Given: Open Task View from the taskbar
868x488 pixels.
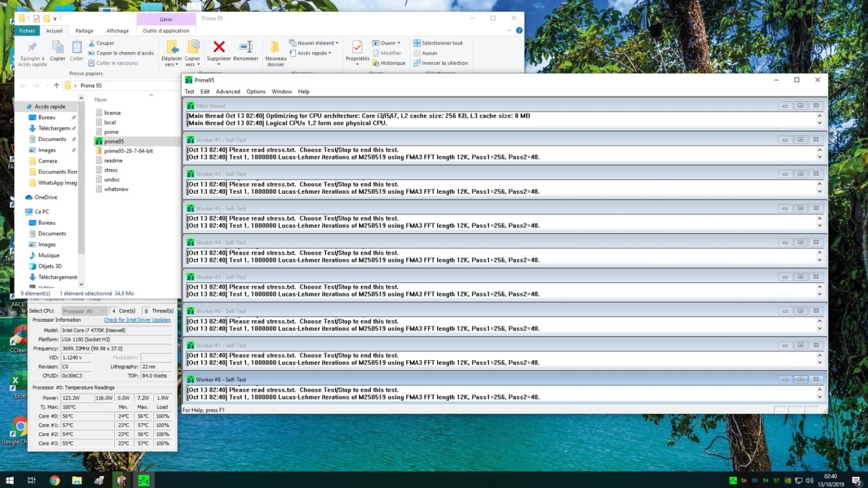Looking at the screenshot, I should click(x=32, y=480).
